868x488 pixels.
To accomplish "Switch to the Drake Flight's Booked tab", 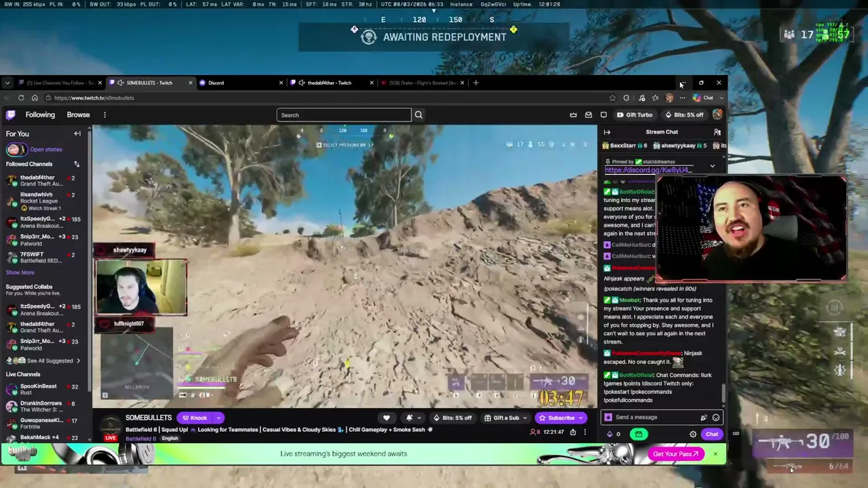I will [422, 83].
